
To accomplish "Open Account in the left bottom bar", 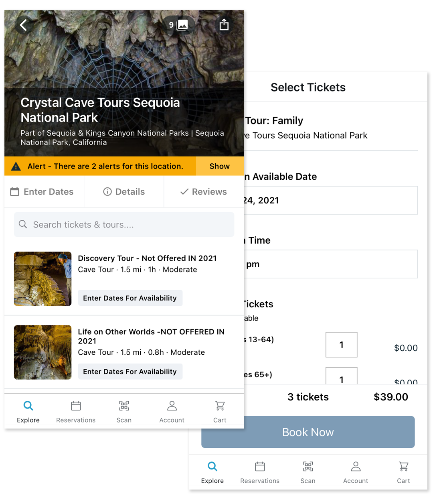I will [172, 411].
